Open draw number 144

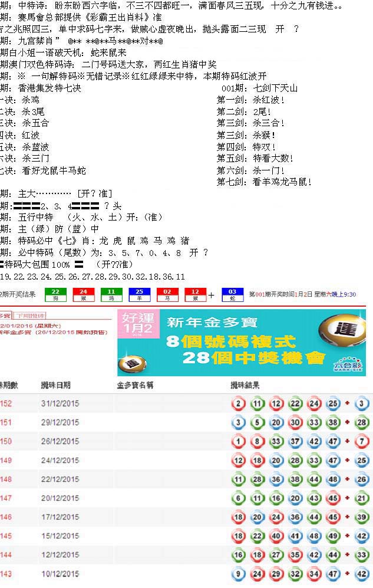point(6,554)
